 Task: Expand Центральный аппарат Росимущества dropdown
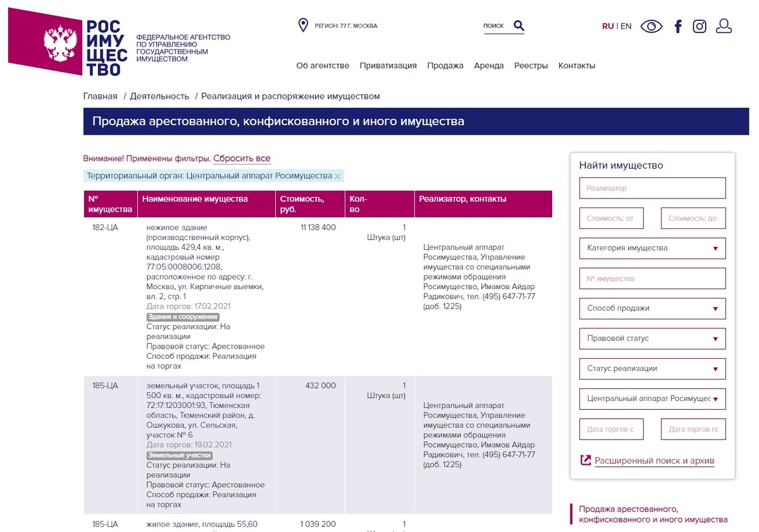coord(652,399)
